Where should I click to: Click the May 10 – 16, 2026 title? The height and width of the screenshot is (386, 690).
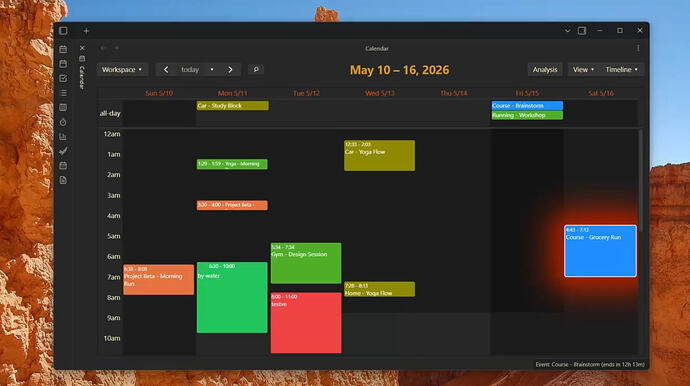[400, 70]
